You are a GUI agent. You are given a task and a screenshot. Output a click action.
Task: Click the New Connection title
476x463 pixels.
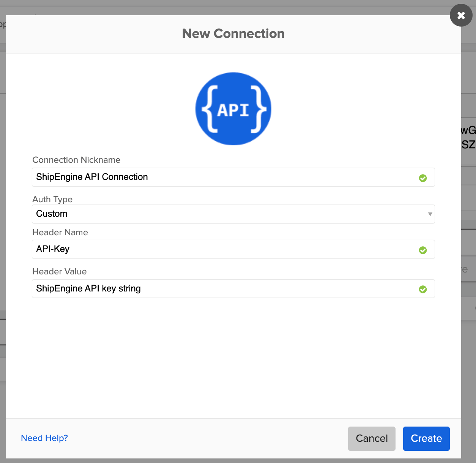[x=233, y=34]
